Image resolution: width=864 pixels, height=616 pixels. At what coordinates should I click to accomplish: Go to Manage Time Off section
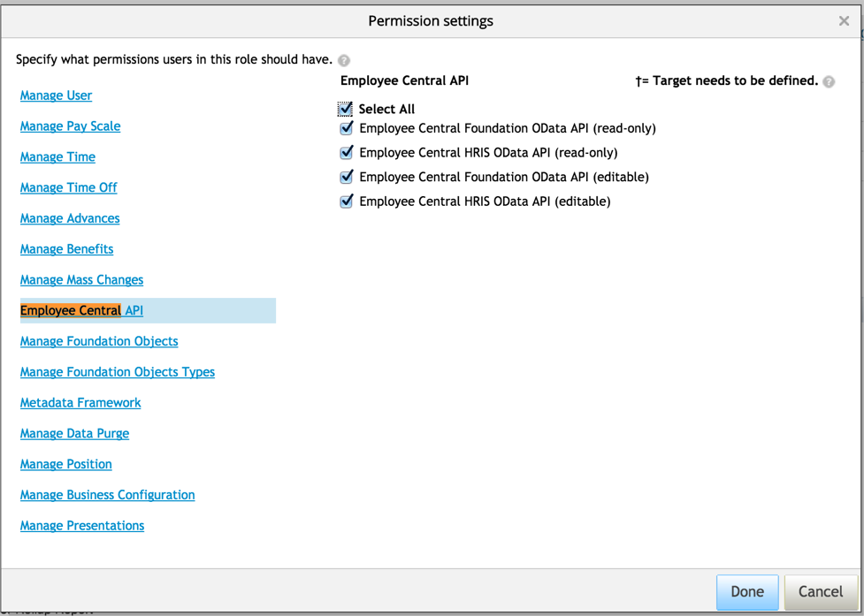[68, 187]
